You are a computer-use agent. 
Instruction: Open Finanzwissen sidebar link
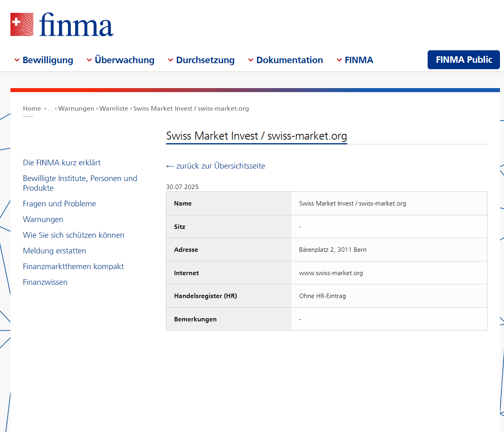[45, 282]
